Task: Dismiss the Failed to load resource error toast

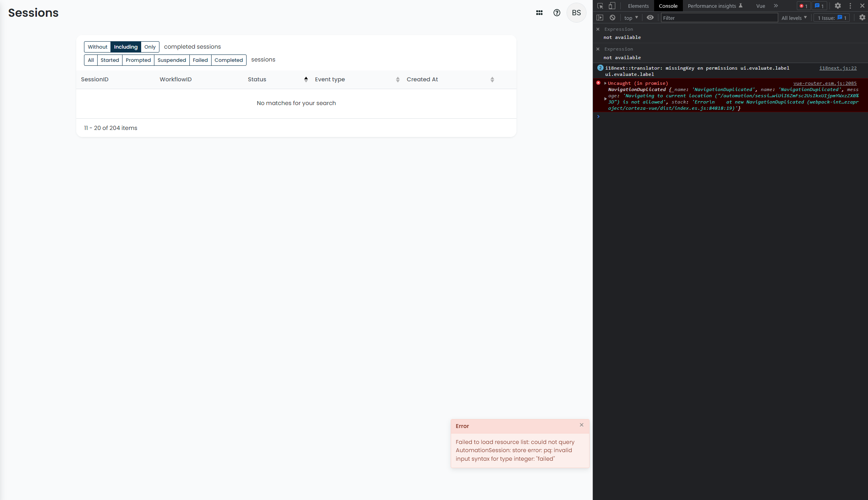Action: [x=581, y=425]
